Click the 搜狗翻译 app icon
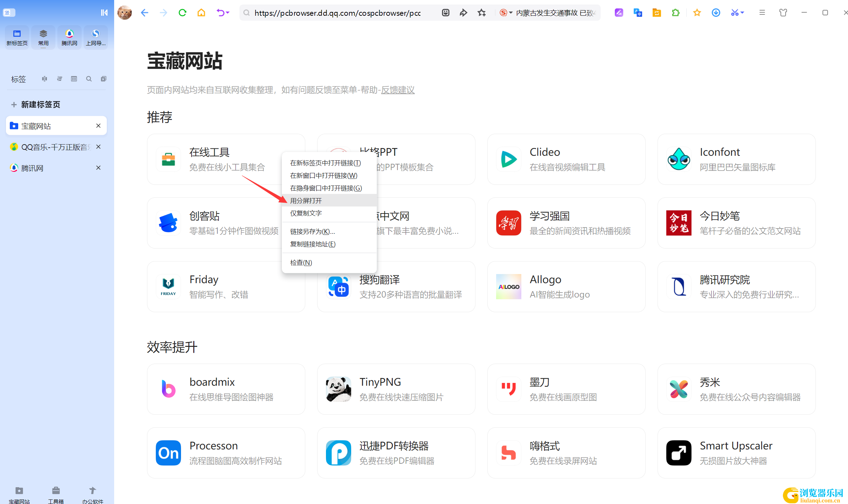 point(339,287)
